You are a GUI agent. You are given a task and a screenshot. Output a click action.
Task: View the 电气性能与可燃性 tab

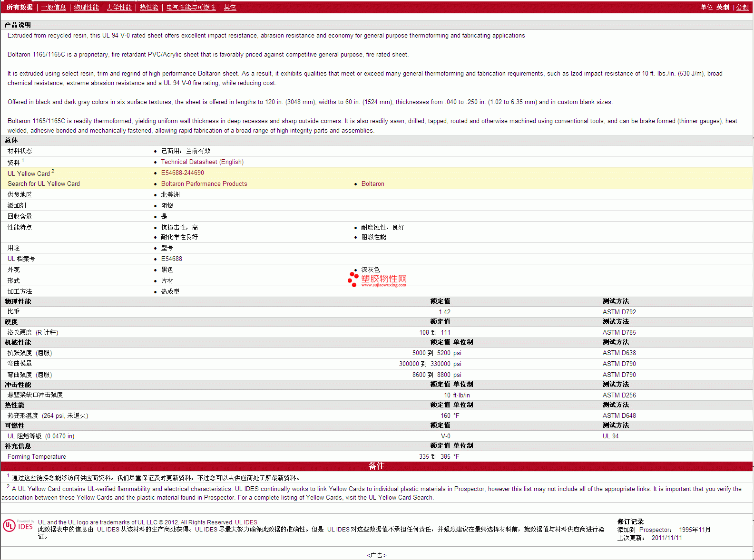pyautogui.click(x=191, y=7)
